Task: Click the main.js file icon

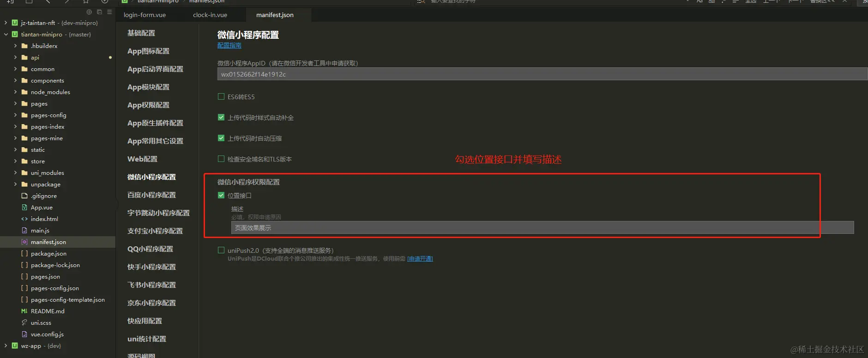Action: pos(24,230)
